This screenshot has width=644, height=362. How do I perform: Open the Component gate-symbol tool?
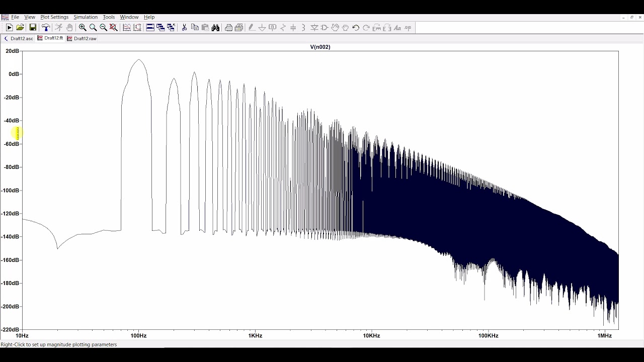tap(325, 28)
